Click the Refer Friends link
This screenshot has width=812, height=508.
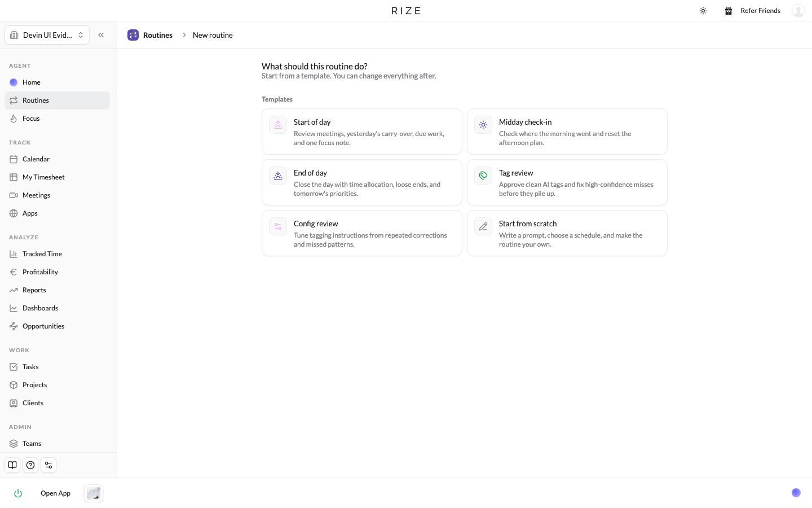point(760,11)
